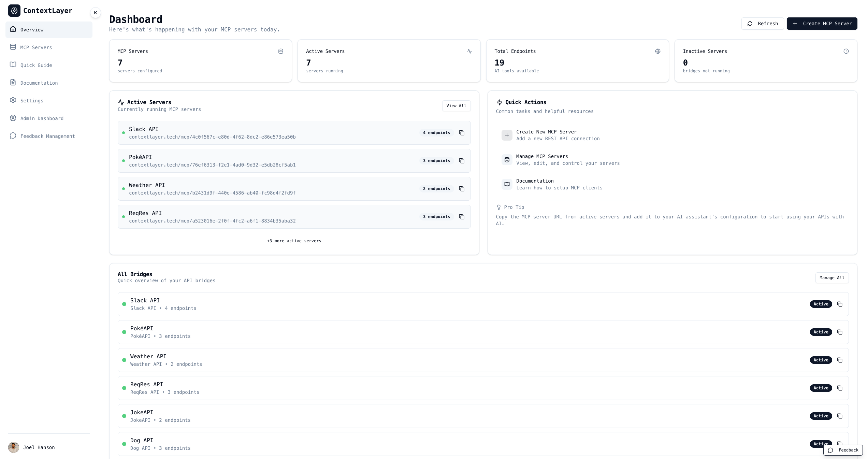Click the Joel Hanson profile avatar
868x459 pixels.
14,447
